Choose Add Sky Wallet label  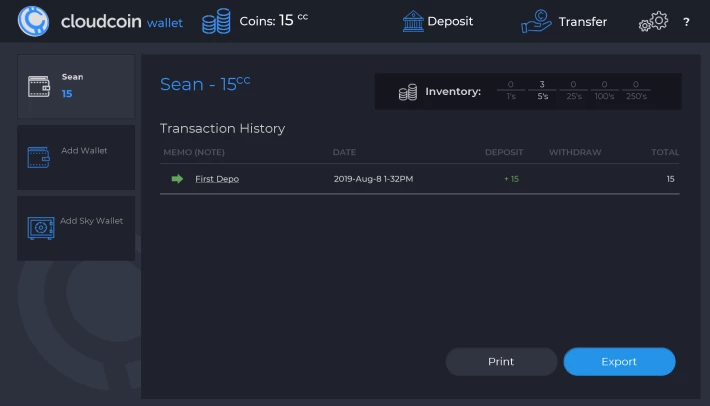coord(91,221)
